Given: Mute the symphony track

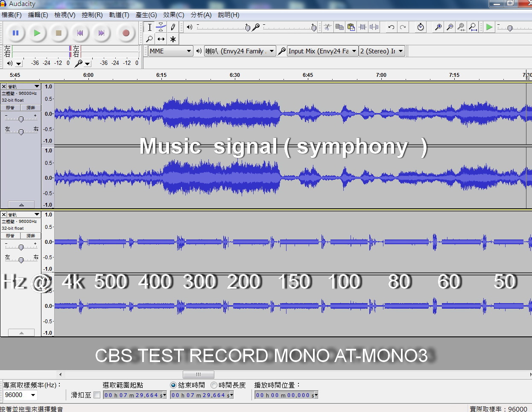Looking at the screenshot, I should [10, 108].
